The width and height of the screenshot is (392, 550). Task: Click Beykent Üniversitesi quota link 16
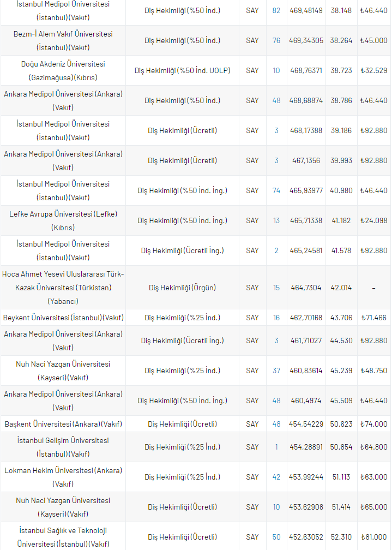(276, 318)
